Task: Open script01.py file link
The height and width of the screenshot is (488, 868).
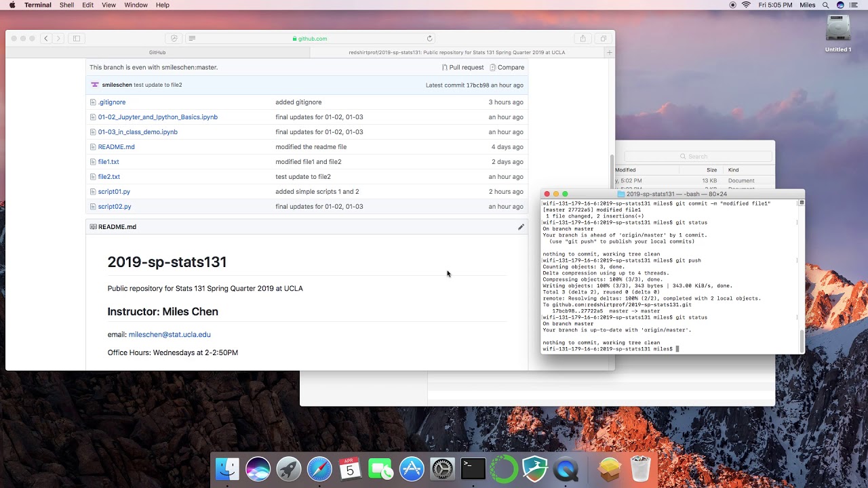Action: pos(114,192)
